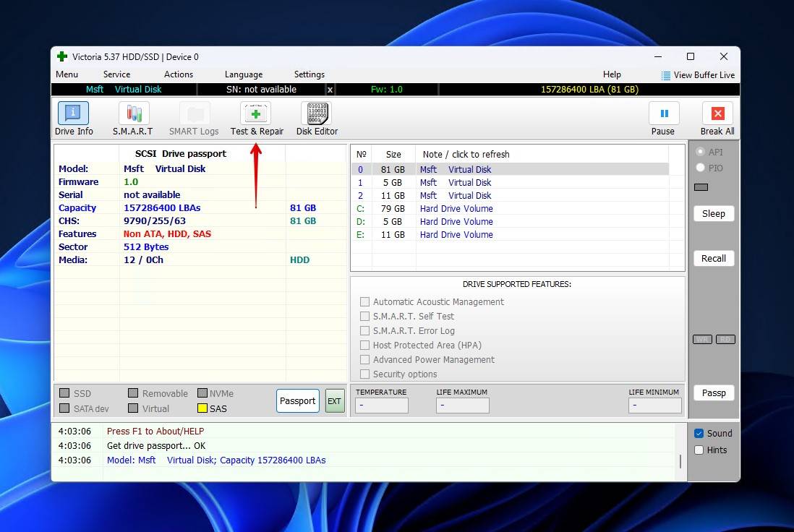The height and width of the screenshot is (532, 794).
Task: Click the 512 Bytes sector value
Action: [146, 247]
